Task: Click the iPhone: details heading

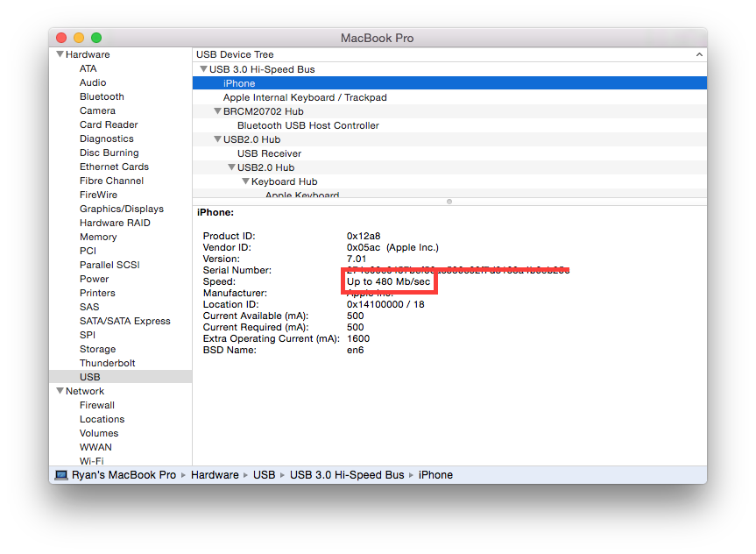Action: 215,212
